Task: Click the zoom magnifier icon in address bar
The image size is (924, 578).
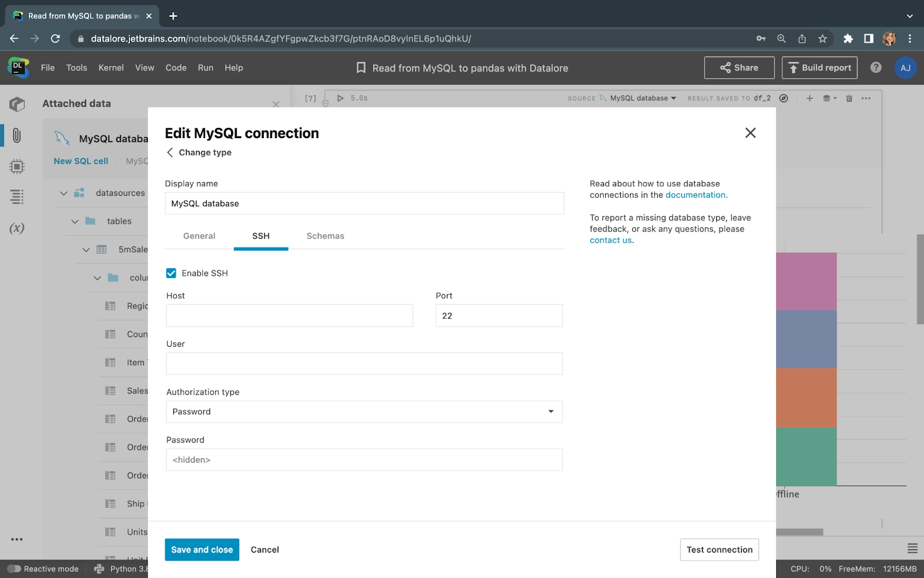Action: click(781, 39)
